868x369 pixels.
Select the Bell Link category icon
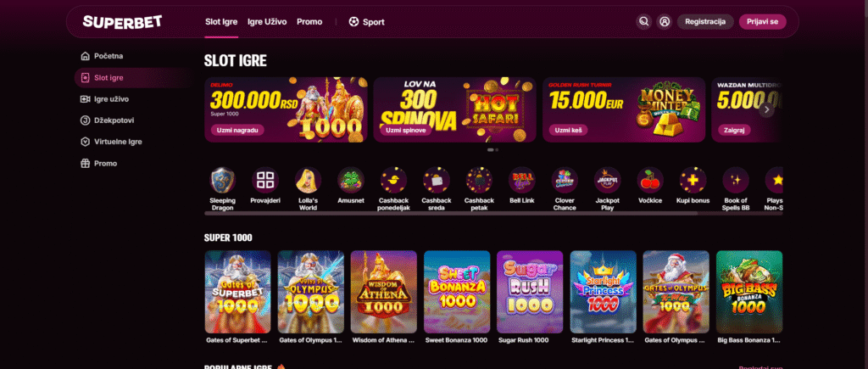[521, 180]
